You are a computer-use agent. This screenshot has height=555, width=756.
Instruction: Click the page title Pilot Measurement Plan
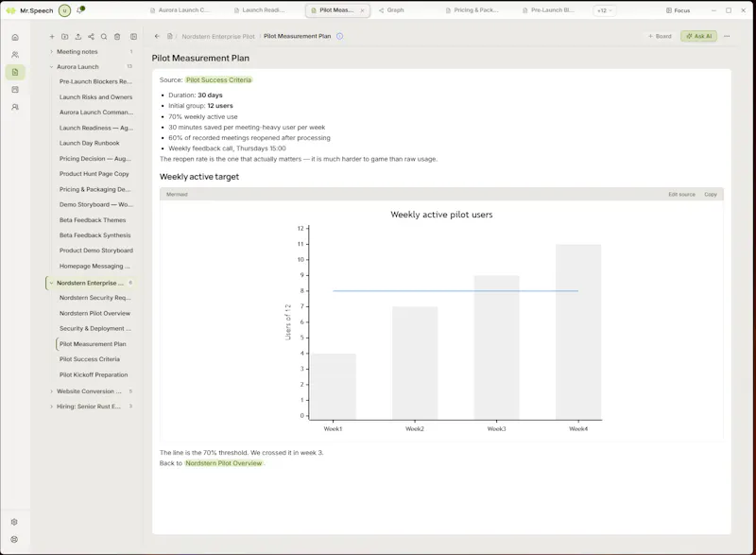(x=200, y=58)
